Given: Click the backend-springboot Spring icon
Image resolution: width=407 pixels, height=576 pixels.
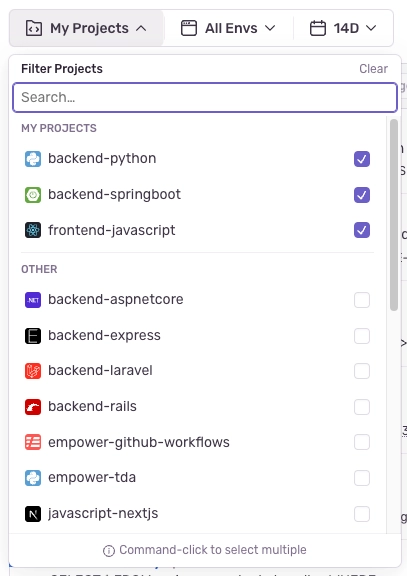Looking at the screenshot, I should pyautogui.click(x=33, y=195).
